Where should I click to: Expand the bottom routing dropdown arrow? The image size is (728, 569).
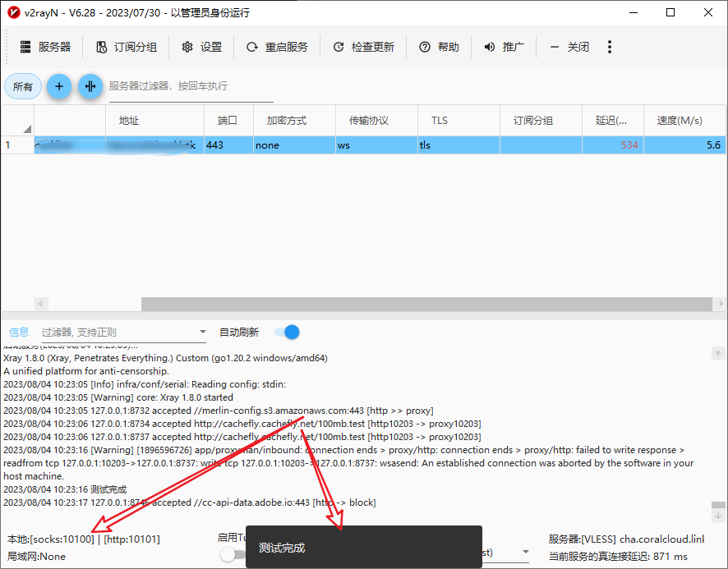point(526,552)
